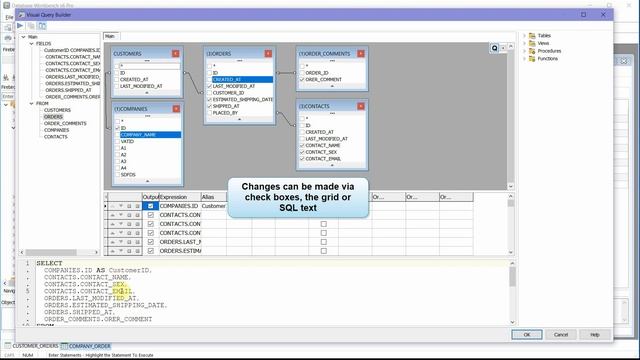Confirm the dialog with OK
The width and height of the screenshot is (640, 360).
click(527, 335)
